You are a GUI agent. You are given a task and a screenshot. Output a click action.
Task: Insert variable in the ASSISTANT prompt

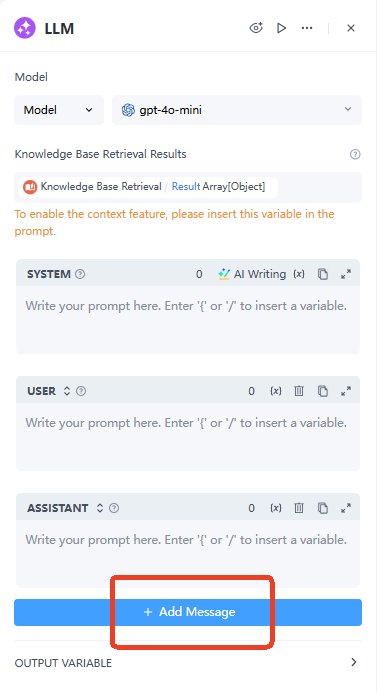pos(276,508)
